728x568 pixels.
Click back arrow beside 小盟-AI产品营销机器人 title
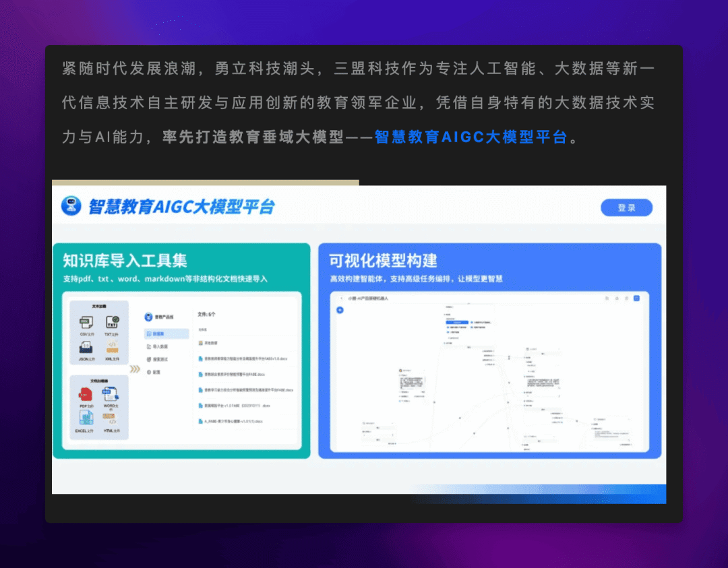pos(341,298)
